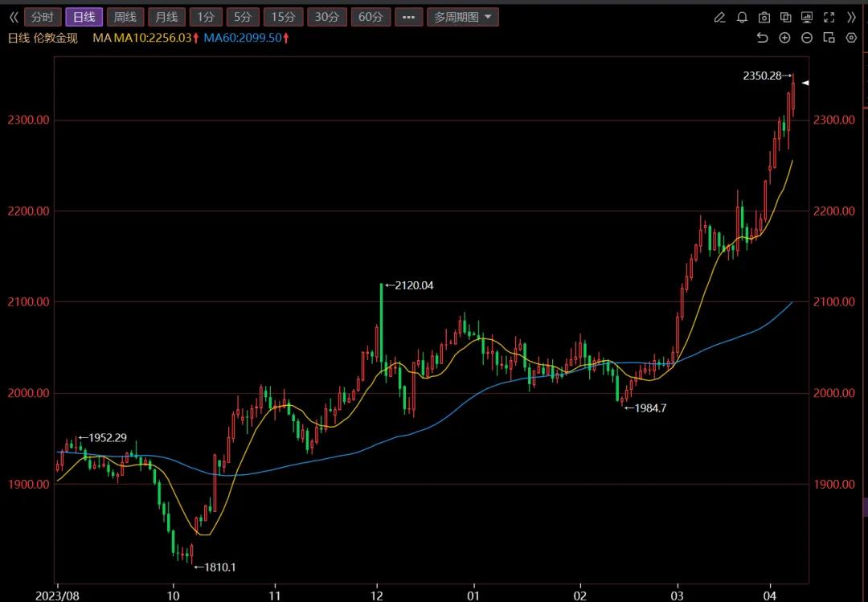
Task: Click the left axis 2200.00 price label
Action: coord(28,211)
